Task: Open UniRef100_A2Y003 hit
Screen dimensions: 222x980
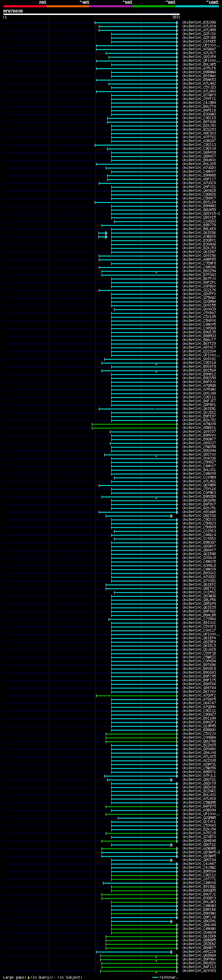Action: coord(199,971)
